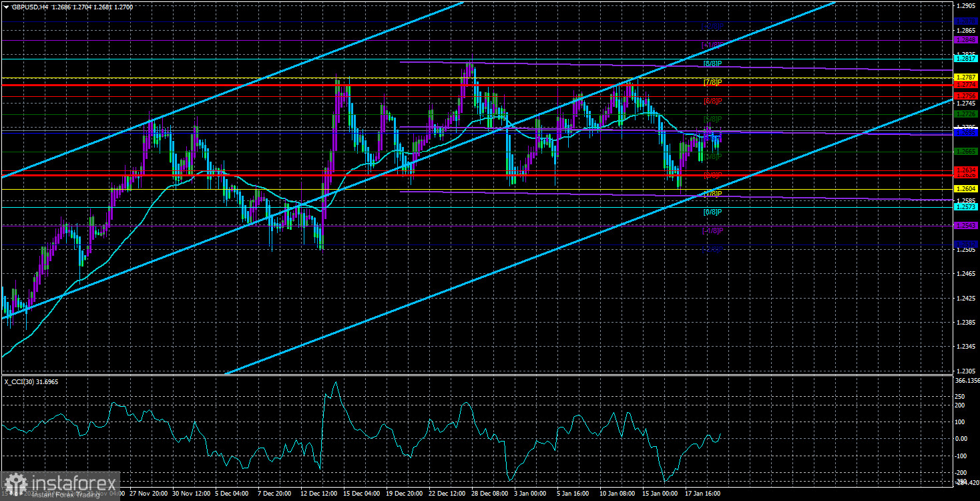Select the GBPUSD,H4 title with OHLC values

click(71, 6)
